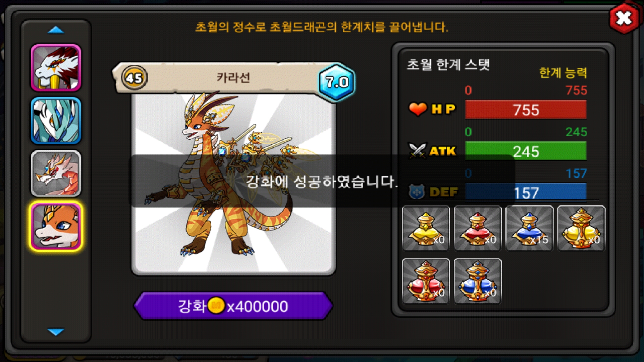
Task: Select the small yellow essence potion
Action: (426, 229)
